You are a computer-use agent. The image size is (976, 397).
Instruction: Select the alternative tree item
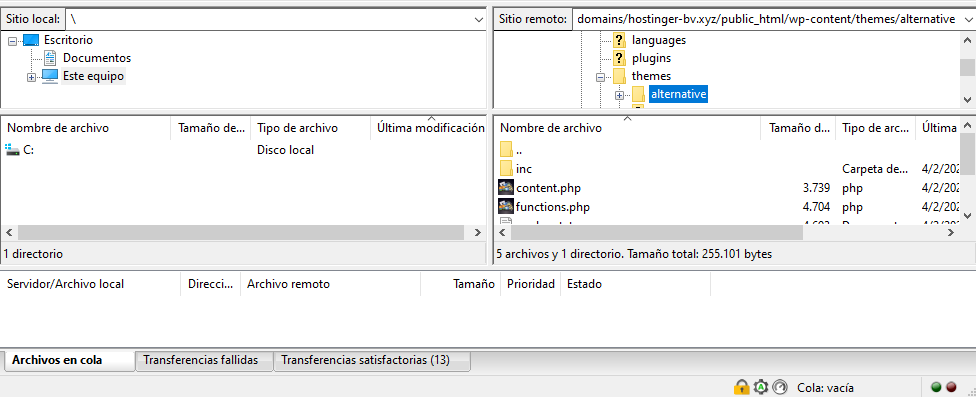(678, 95)
